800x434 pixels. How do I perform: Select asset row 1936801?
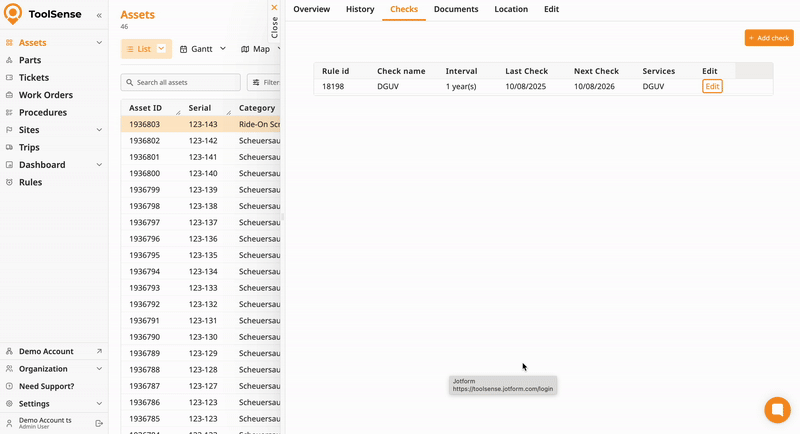(201, 157)
